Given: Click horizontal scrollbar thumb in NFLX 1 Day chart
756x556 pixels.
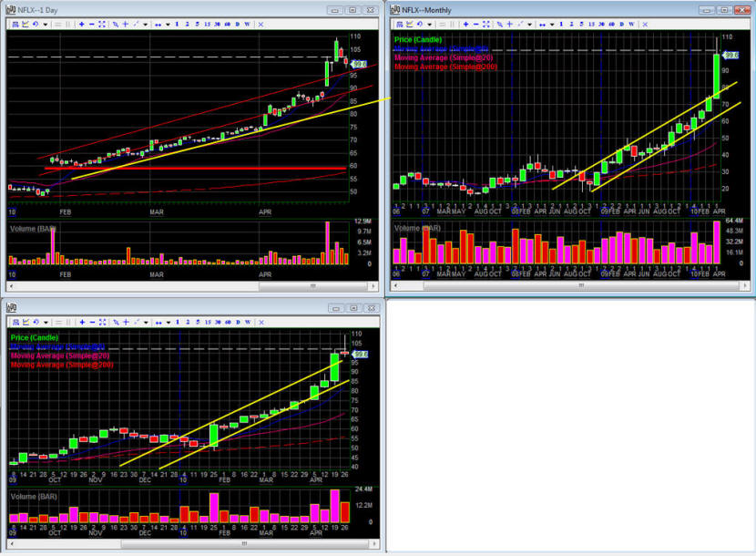Looking at the screenshot, I should (313, 286).
